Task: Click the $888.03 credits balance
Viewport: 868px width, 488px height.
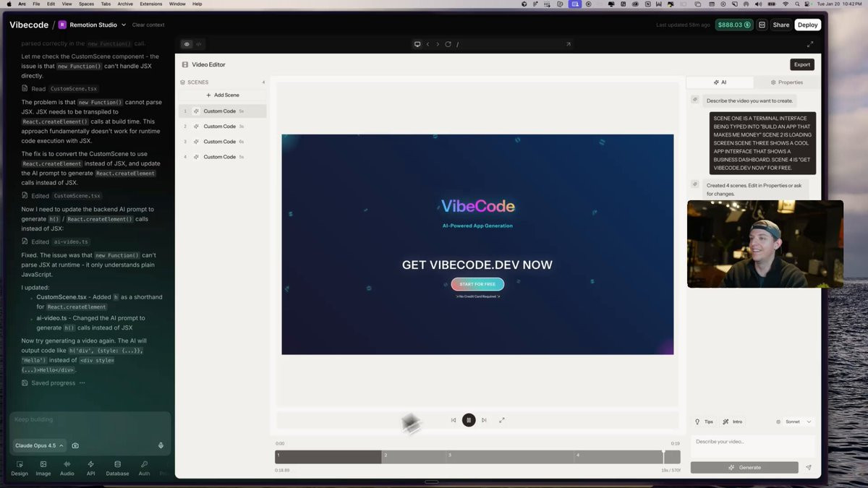Action: (x=733, y=25)
